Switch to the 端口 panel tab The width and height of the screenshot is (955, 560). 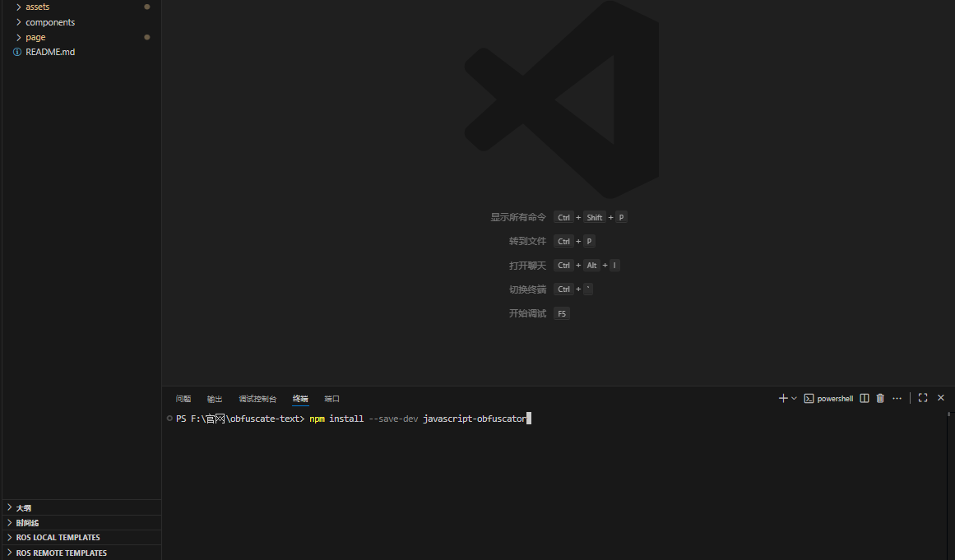click(x=332, y=399)
